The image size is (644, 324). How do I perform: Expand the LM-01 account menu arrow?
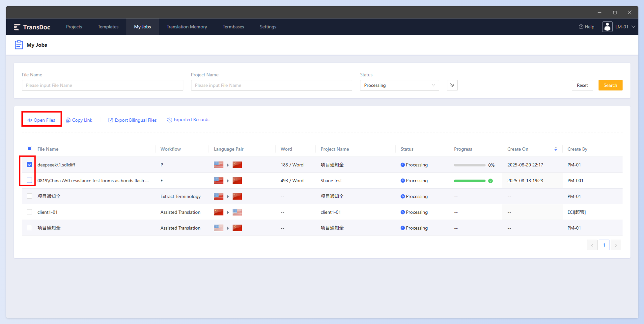click(x=633, y=27)
